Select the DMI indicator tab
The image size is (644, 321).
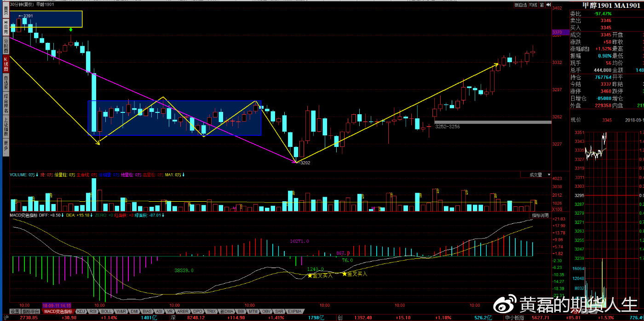(x=134, y=312)
